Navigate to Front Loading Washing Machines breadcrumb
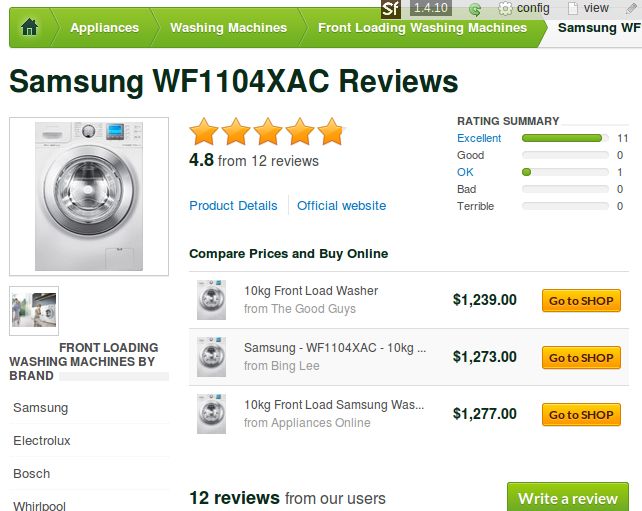This screenshot has width=642, height=511. click(x=422, y=28)
